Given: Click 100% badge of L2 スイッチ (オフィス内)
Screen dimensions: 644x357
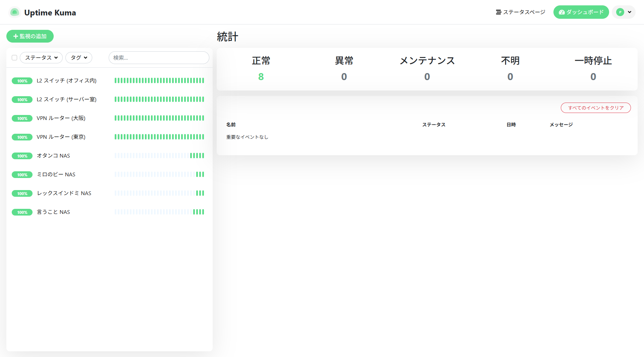Looking at the screenshot, I should click(22, 81).
